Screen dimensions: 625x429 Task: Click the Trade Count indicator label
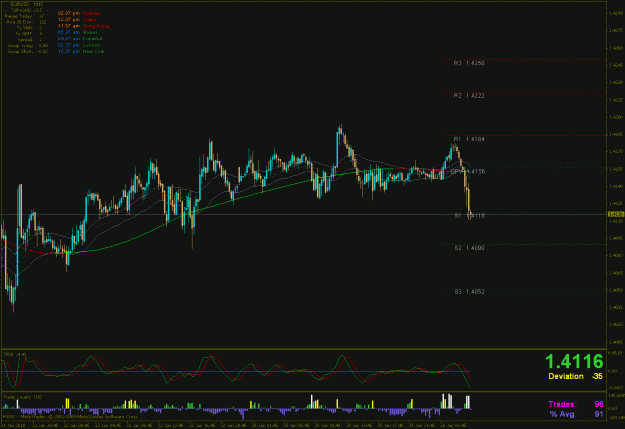pos(22,397)
